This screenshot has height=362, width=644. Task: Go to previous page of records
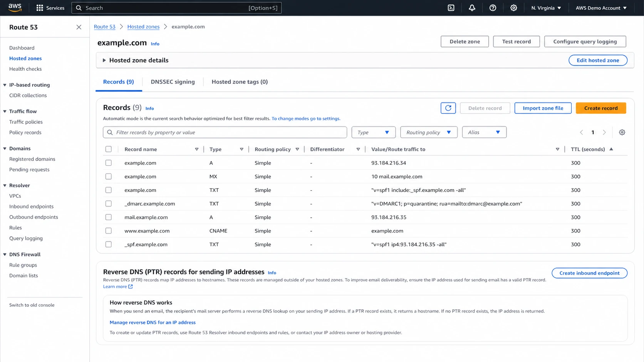[581, 132]
